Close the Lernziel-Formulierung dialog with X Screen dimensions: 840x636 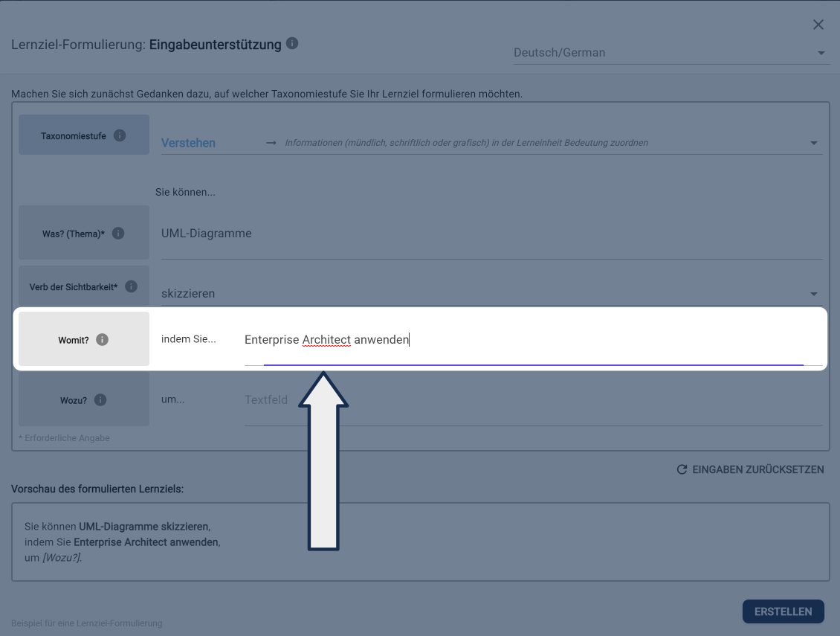tap(818, 25)
